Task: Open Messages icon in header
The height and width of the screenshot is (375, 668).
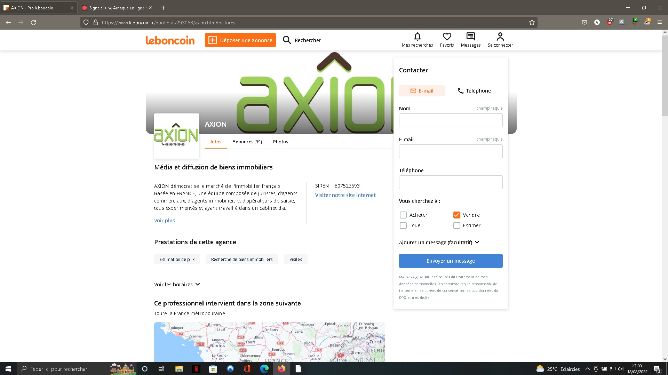Action: click(470, 37)
